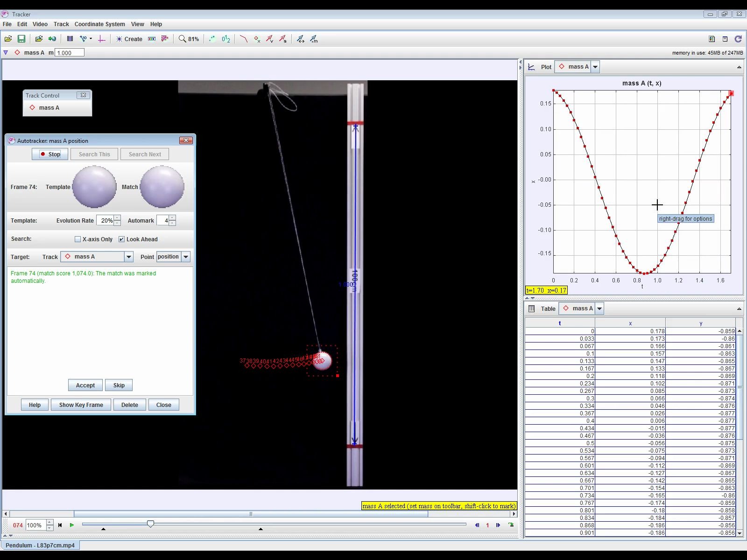Screen dimensions: 747x560
Task: Open the clip settings filmstrip icon
Action: click(70, 39)
